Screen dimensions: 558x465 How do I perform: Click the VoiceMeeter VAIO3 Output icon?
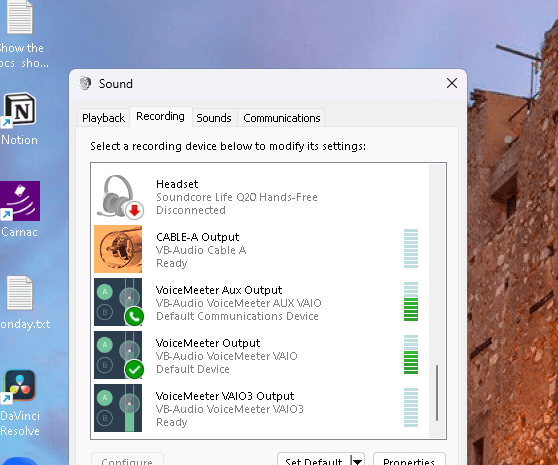tap(118, 408)
